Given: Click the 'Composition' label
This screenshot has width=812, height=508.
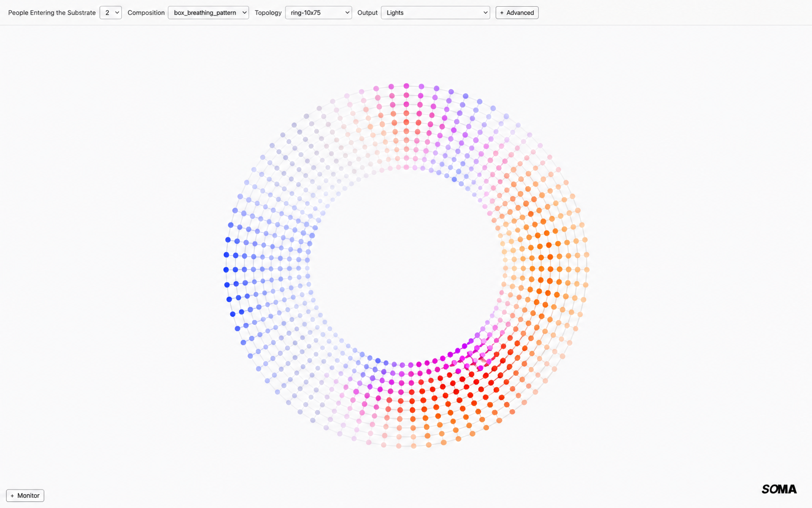Looking at the screenshot, I should click(x=146, y=12).
